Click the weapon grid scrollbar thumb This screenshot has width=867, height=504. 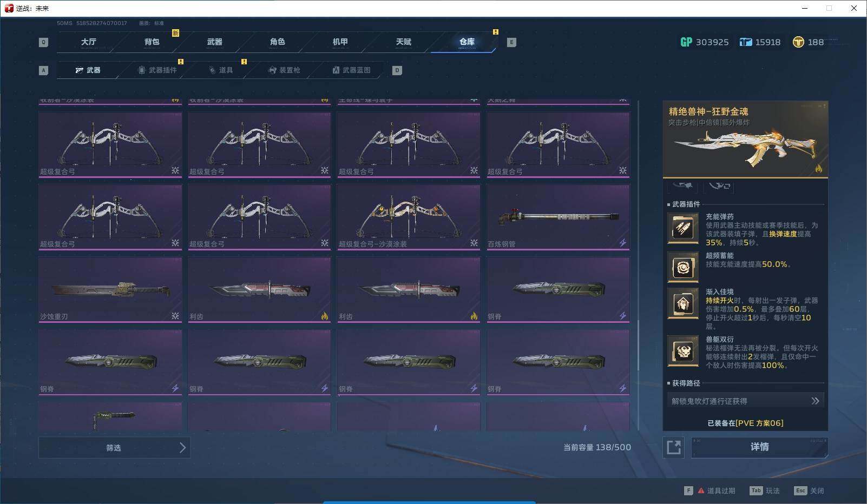(x=639, y=345)
